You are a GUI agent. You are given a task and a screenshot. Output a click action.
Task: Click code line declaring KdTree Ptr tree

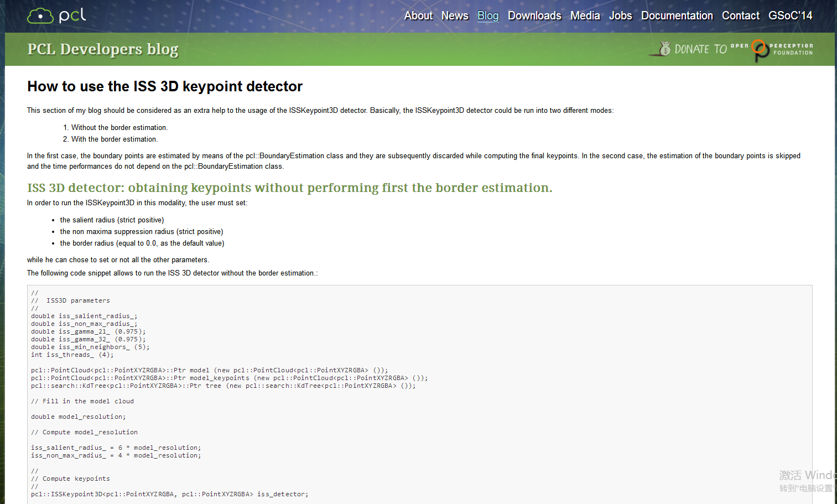[x=223, y=386]
